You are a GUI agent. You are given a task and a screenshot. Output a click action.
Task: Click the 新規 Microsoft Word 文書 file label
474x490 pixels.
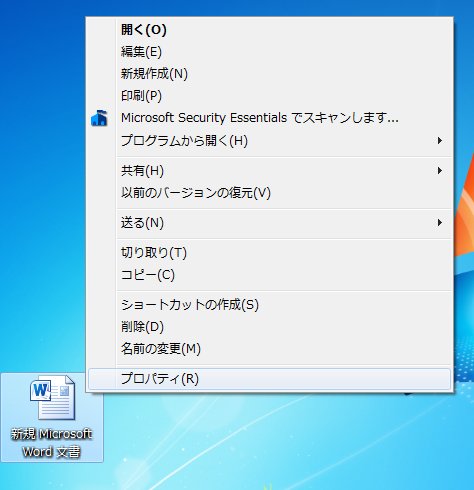tap(52, 443)
